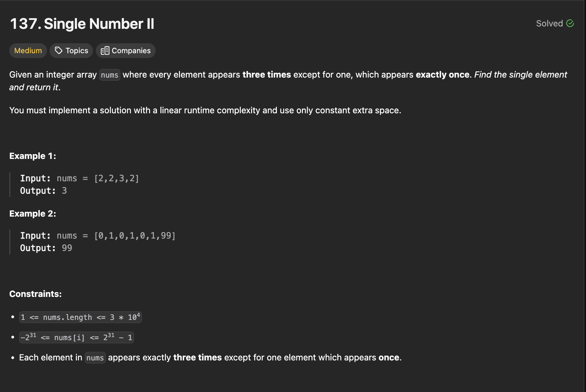Click the inline nums code tag in description
The image size is (586, 392).
110,75
